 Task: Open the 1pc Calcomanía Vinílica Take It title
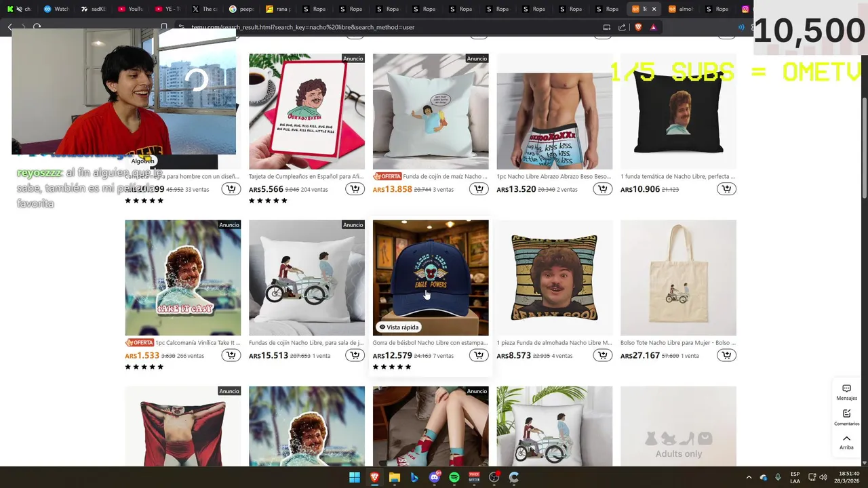coord(198,343)
